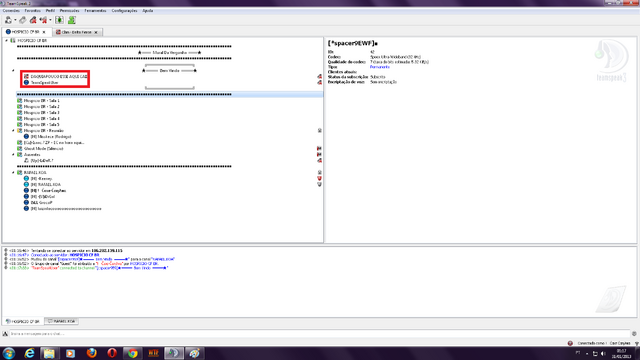Screen dimensions: 640x360
Task: Collapse the RAFAEL KOA channel
Action: 13,173
